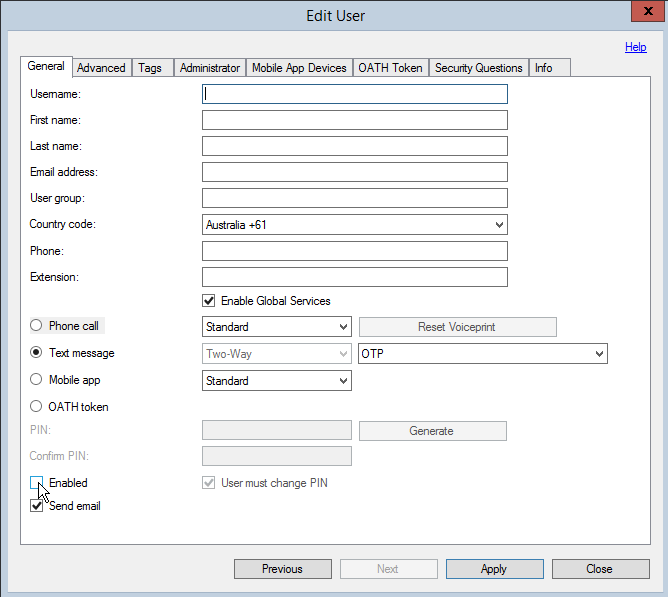Select the Security Questions tab

tap(478, 68)
